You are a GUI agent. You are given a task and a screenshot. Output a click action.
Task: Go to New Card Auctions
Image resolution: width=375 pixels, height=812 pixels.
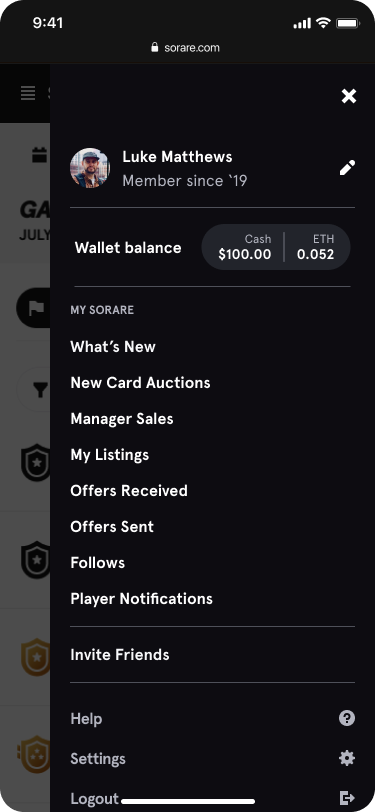point(140,383)
